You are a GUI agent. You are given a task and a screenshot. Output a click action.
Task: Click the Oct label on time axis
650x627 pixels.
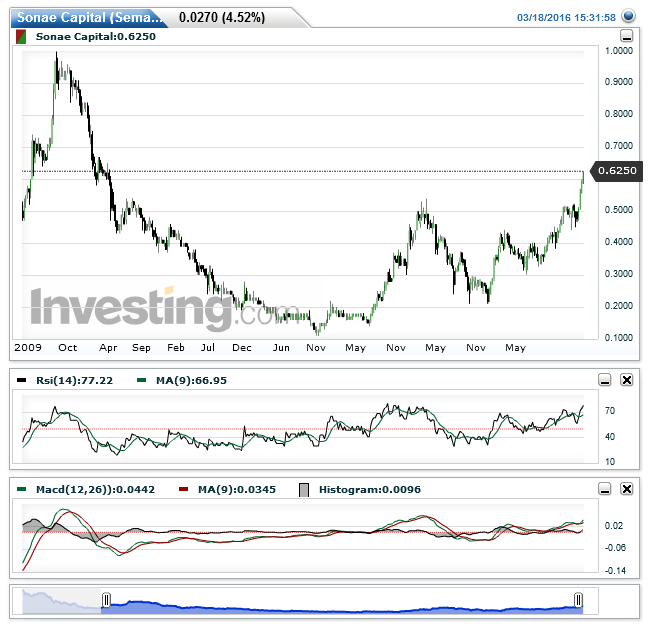click(x=68, y=347)
